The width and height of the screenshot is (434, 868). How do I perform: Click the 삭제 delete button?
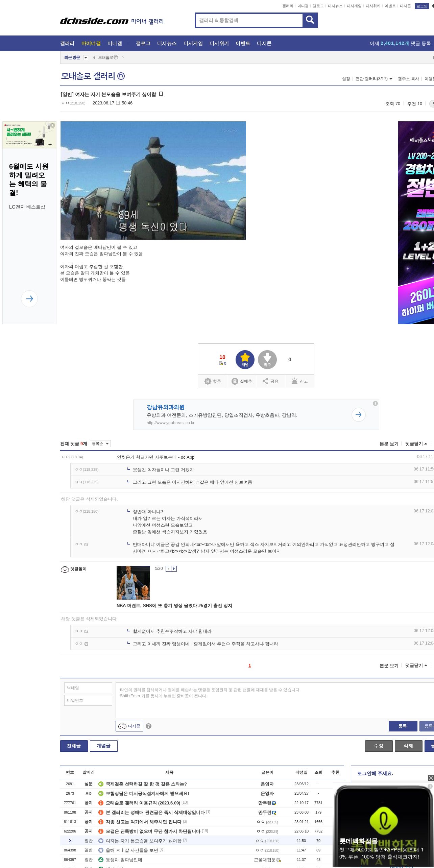coord(408,746)
